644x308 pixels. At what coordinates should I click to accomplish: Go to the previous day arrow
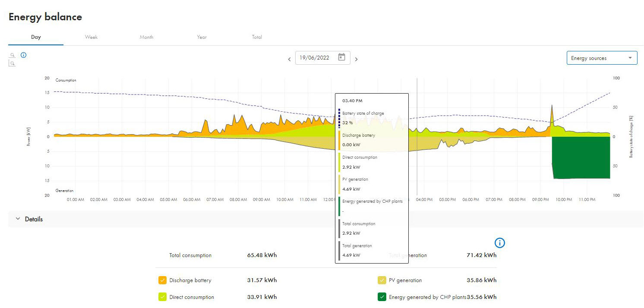(289, 60)
